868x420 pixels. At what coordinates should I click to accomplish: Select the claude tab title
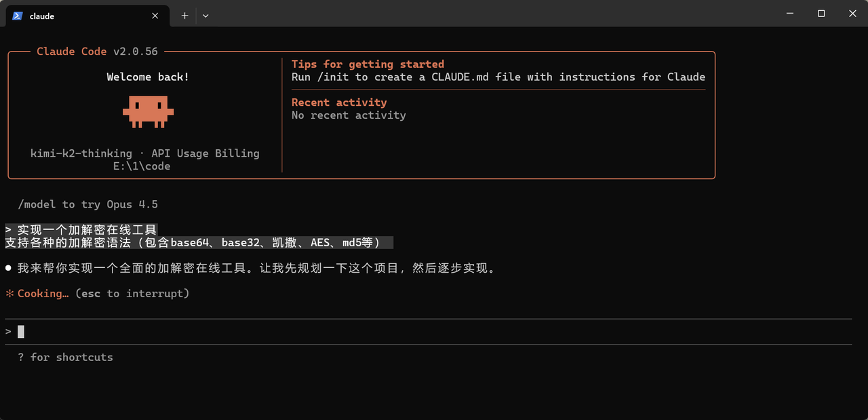pyautogui.click(x=42, y=16)
